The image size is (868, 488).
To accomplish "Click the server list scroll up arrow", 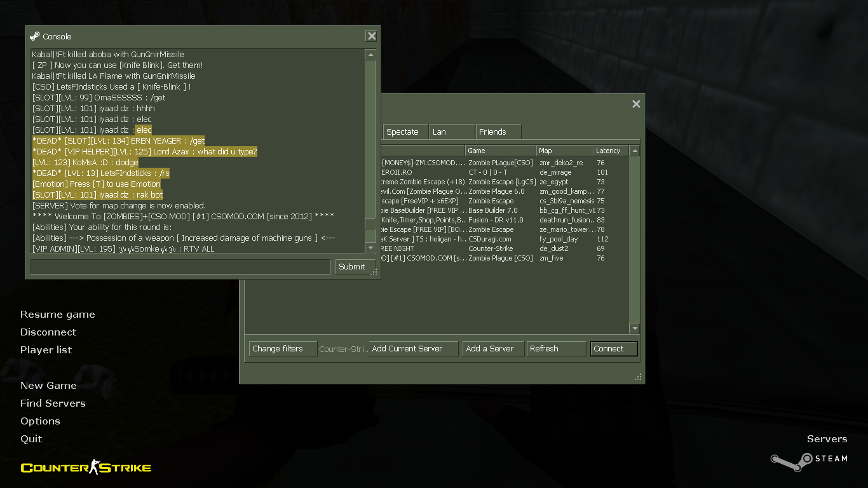I will coord(634,151).
